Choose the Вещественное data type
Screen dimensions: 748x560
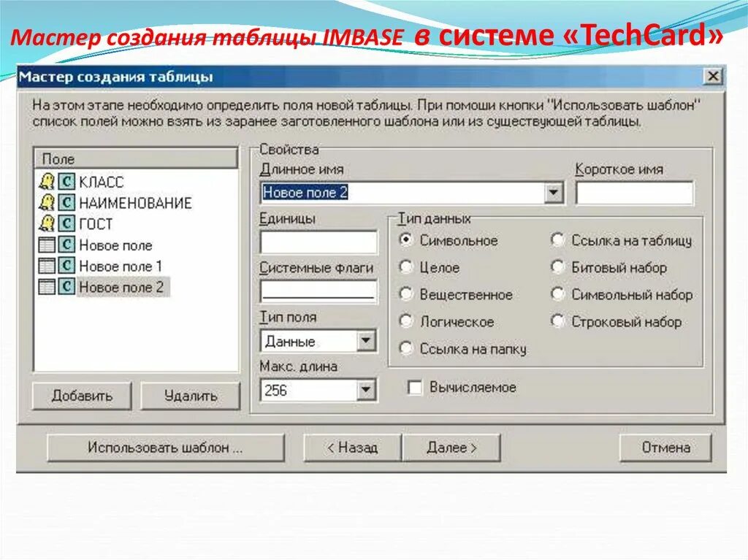click(405, 294)
